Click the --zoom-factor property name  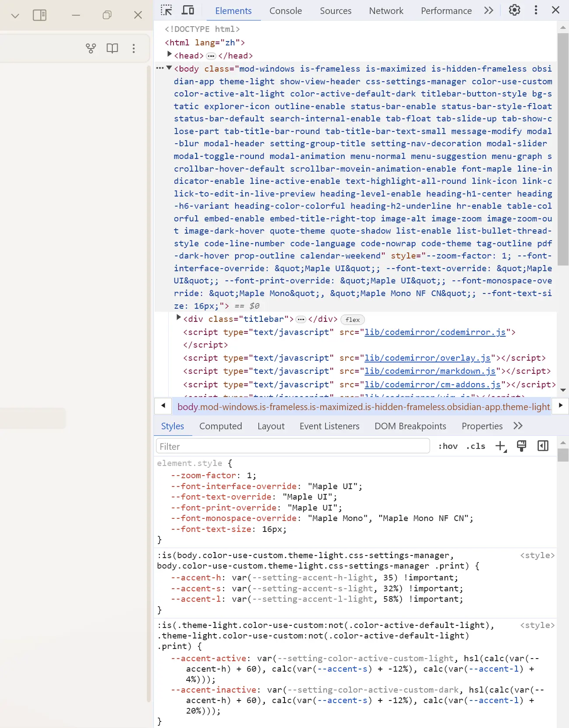pos(203,476)
